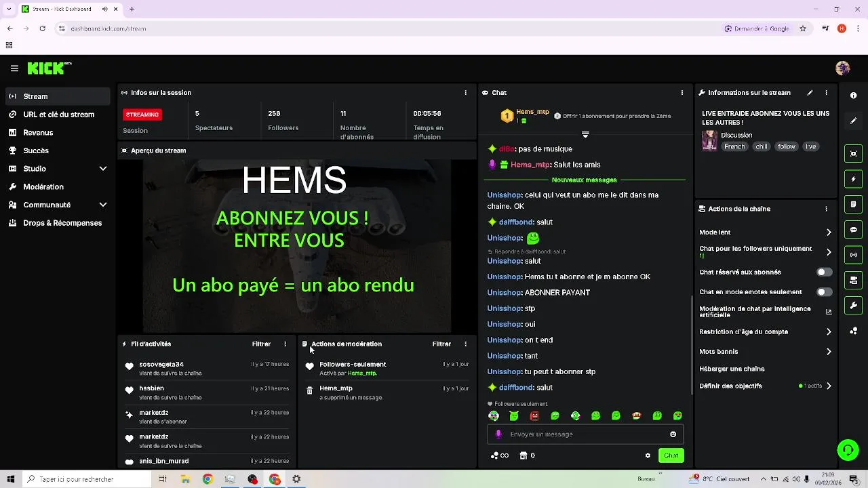Open URL et clé du stream page
Screen dimensions: 868x488
pos(58,115)
